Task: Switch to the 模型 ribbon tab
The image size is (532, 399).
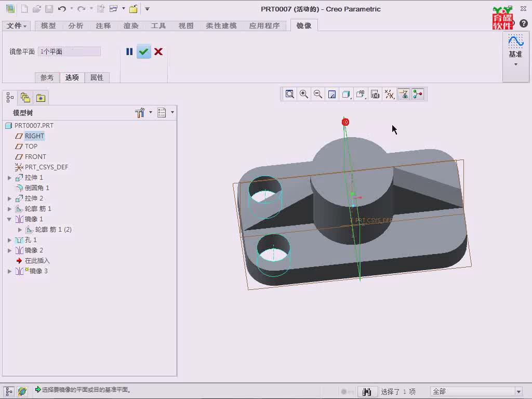Action: pos(48,26)
